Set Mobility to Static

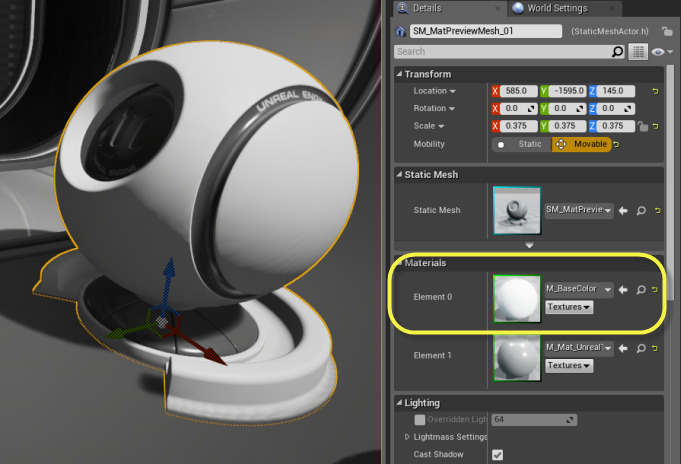tap(520, 145)
